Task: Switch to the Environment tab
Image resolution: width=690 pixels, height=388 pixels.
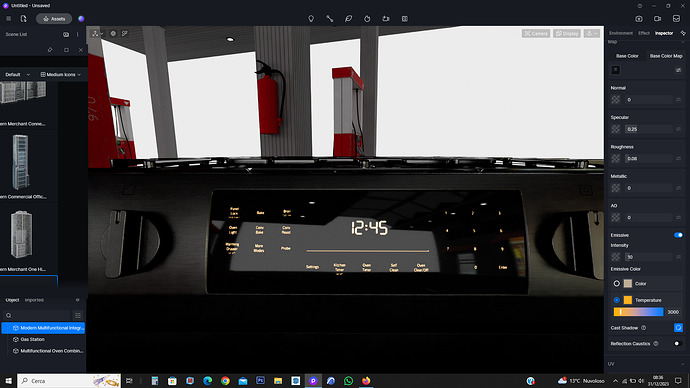Action: pyautogui.click(x=621, y=33)
